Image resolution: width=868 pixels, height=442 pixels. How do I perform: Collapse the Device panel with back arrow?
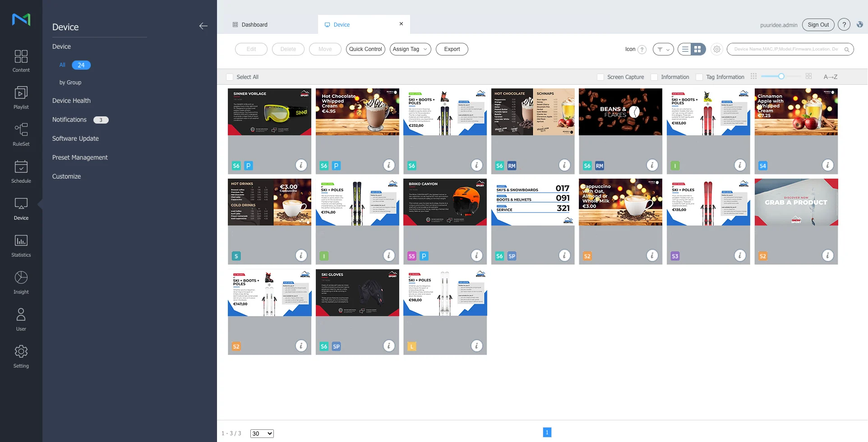(203, 26)
